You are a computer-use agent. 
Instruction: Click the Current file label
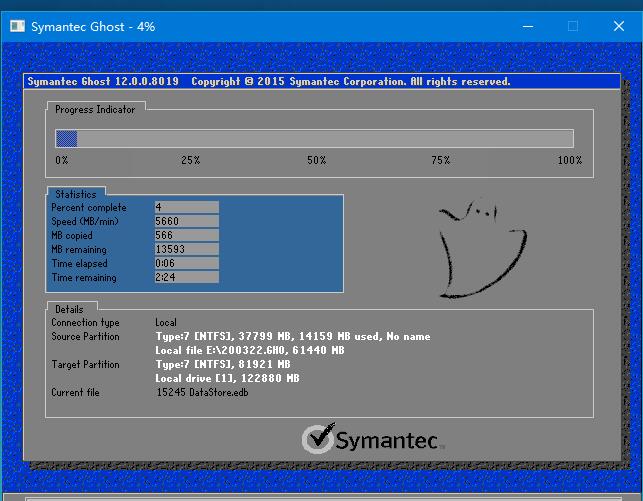[75, 392]
